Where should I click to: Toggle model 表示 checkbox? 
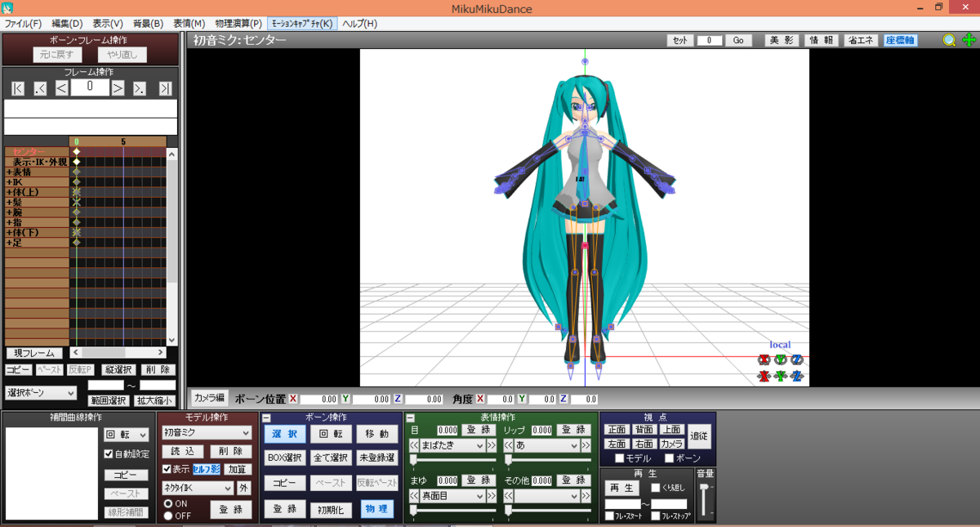coord(167,469)
